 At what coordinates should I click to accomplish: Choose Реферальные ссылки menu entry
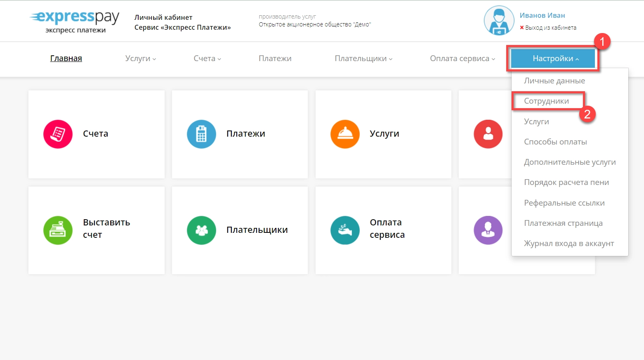tap(564, 203)
